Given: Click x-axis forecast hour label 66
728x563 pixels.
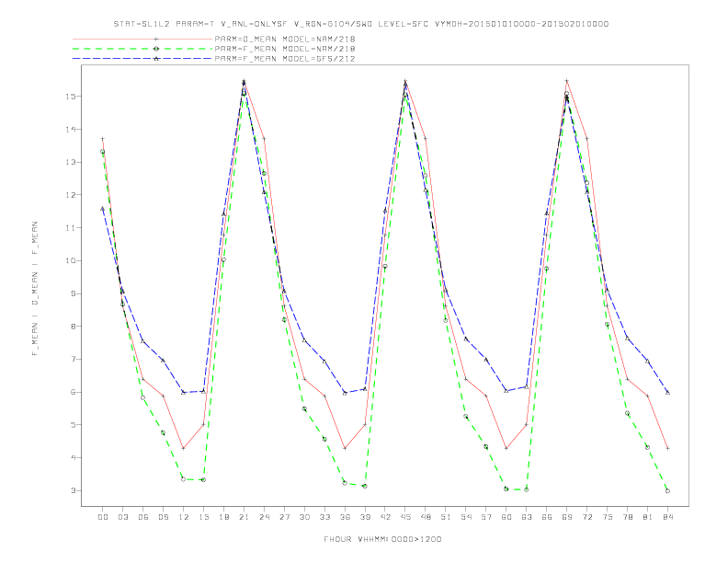Looking at the screenshot, I should (547, 517).
